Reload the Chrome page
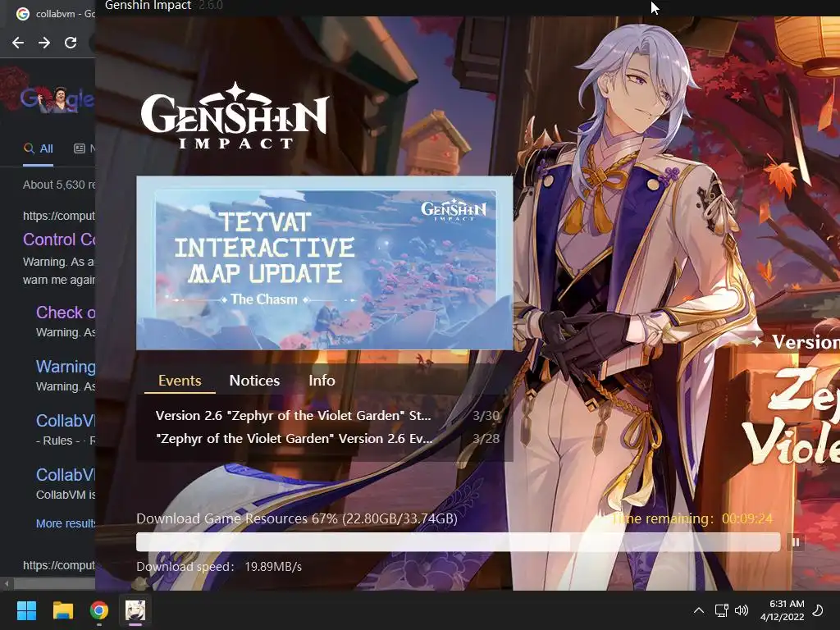This screenshot has width=840, height=630. pos(71,43)
